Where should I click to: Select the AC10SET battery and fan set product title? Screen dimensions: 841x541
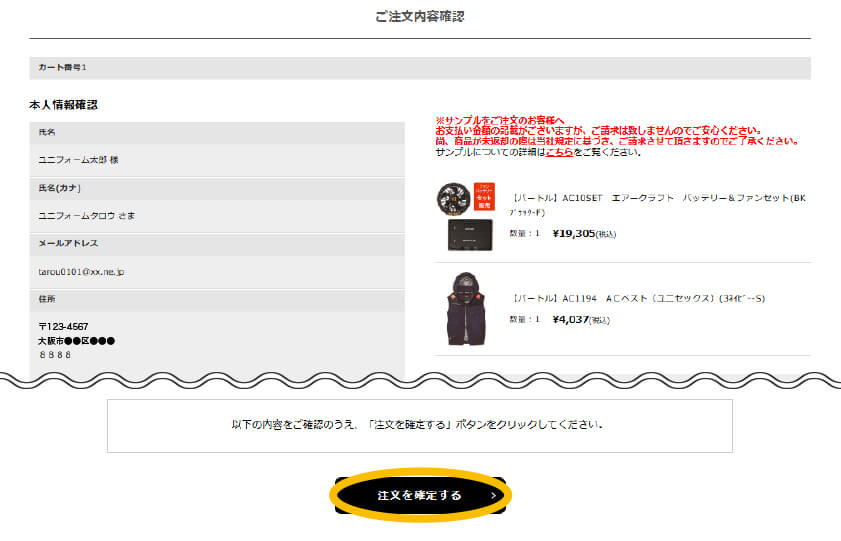tap(658, 204)
